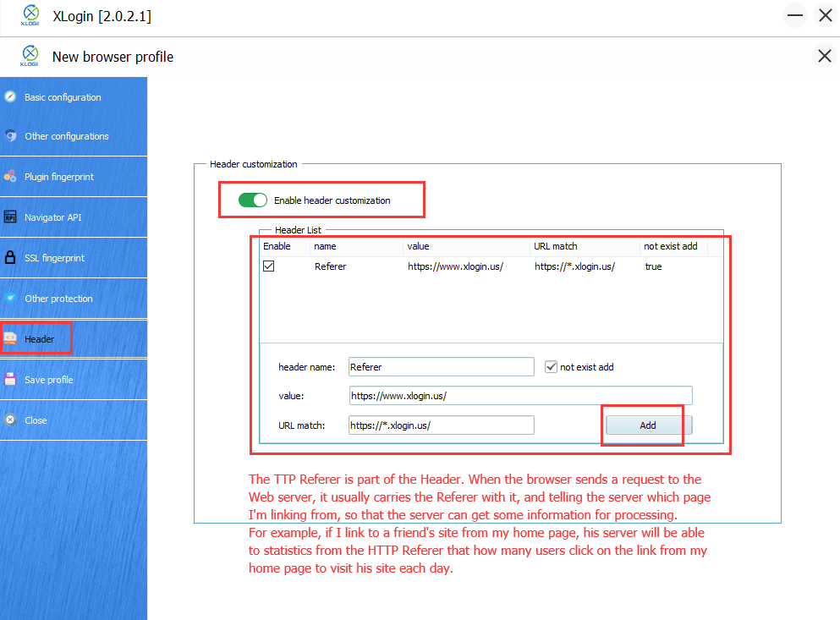Image resolution: width=840 pixels, height=620 pixels.
Task: Toggle Enable header customization switch
Action: click(252, 200)
